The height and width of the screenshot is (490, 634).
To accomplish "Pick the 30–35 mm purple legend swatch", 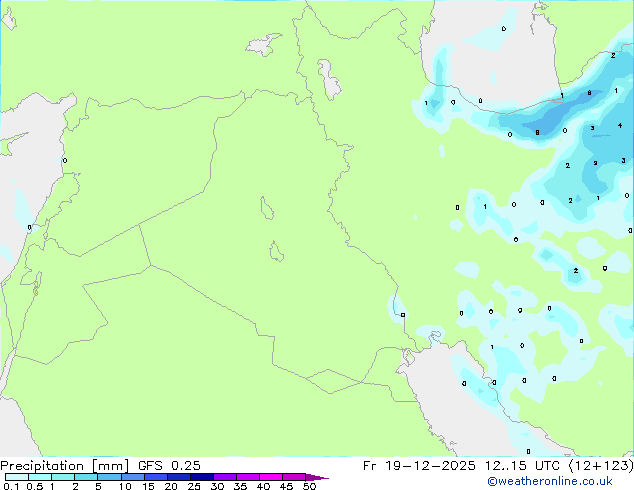I will coord(225,477).
